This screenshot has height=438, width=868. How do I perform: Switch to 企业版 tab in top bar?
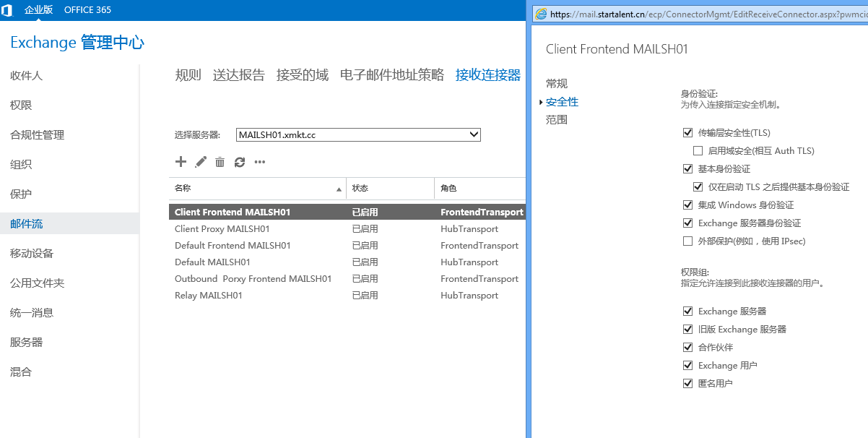click(38, 10)
